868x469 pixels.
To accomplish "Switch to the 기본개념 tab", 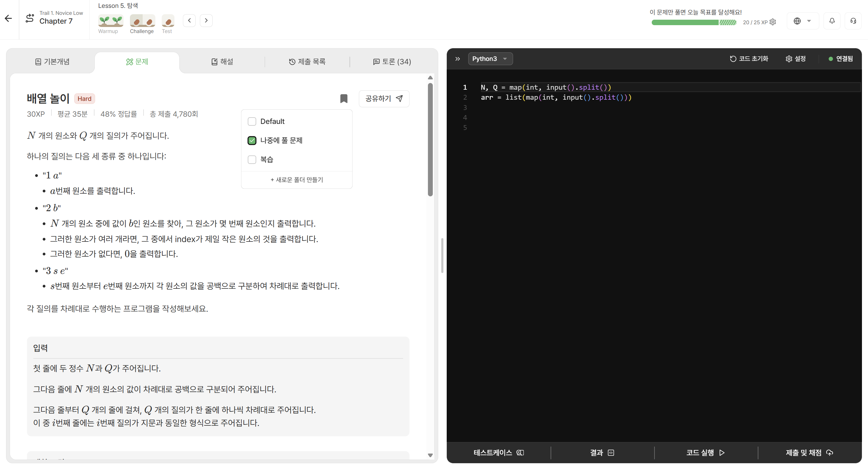I will click(52, 62).
